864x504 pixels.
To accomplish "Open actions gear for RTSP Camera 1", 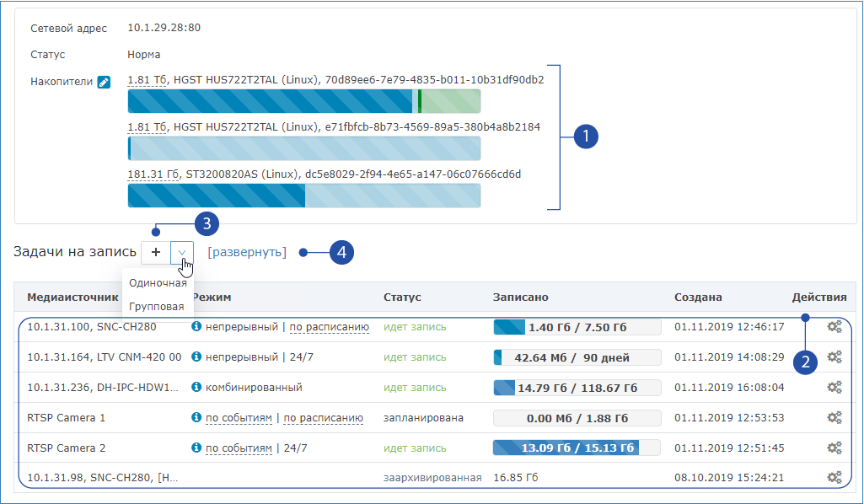I will [x=834, y=417].
